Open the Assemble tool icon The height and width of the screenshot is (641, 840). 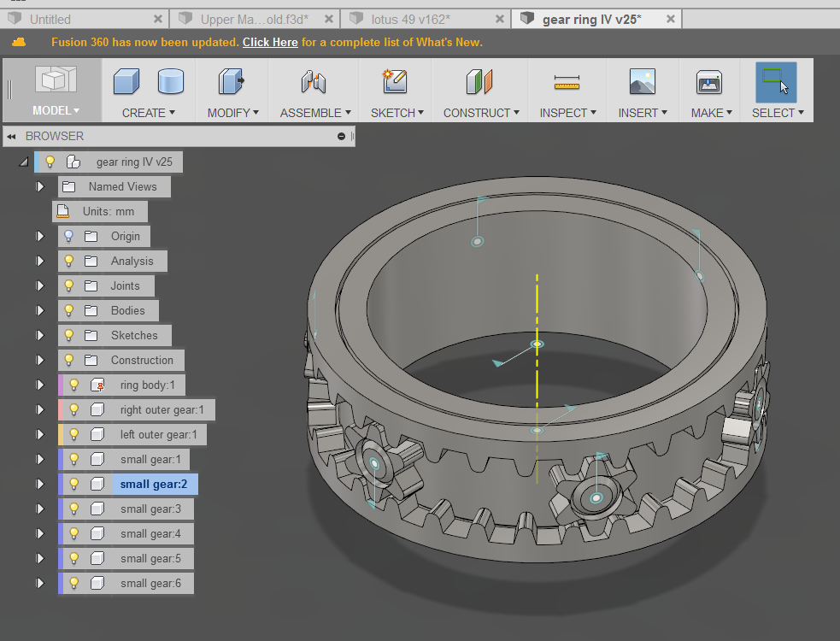pos(313,83)
